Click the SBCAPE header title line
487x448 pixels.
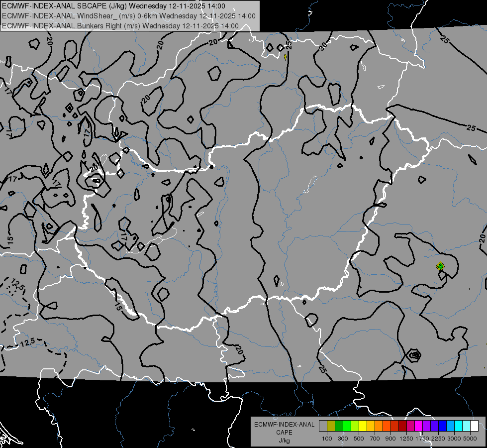[x=113, y=6]
